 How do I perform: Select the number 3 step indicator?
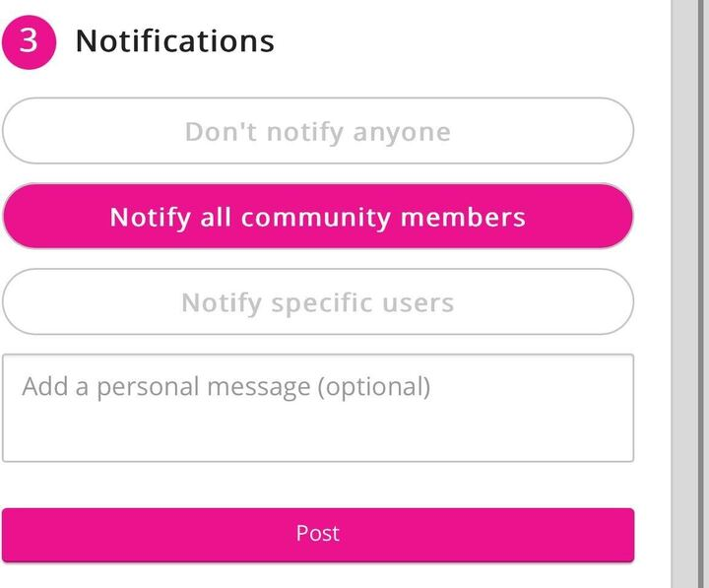[x=29, y=41]
